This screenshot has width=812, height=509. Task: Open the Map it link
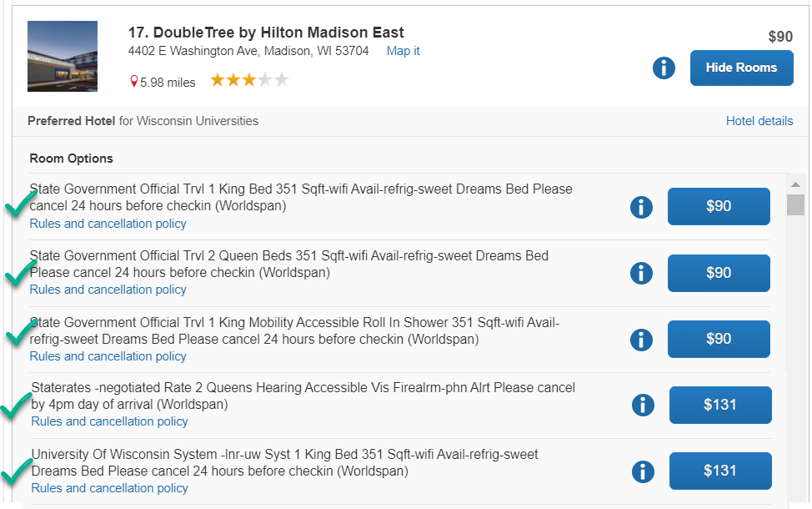pyautogui.click(x=403, y=51)
